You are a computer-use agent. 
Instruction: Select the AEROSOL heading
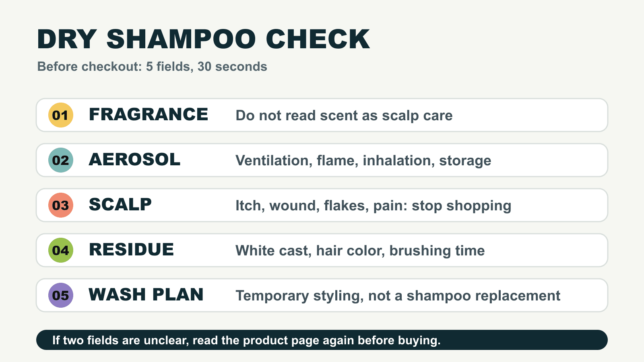tap(134, 160)
